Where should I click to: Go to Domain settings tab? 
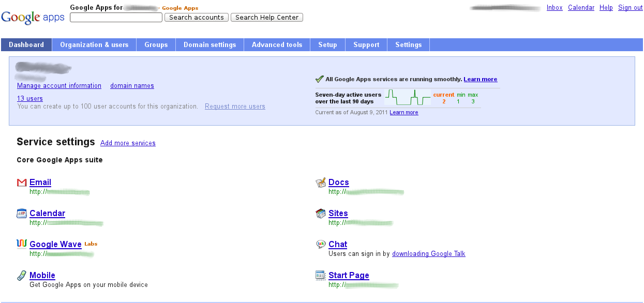[210, 45]
